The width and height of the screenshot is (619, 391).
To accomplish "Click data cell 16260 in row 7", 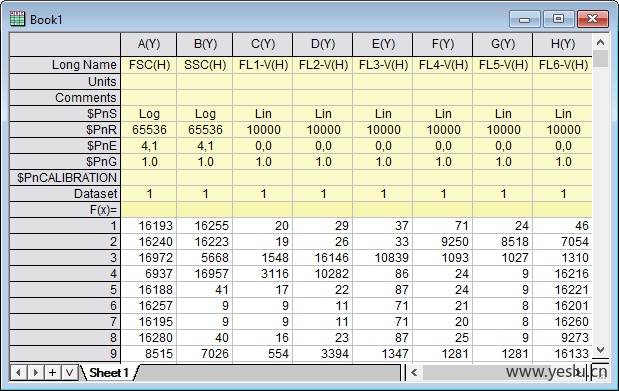I will point(563,321).
